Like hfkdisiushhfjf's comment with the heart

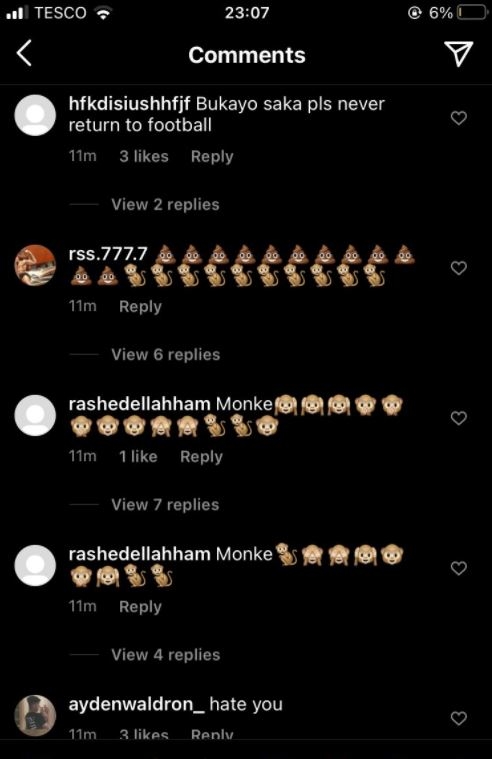(459, 118)
